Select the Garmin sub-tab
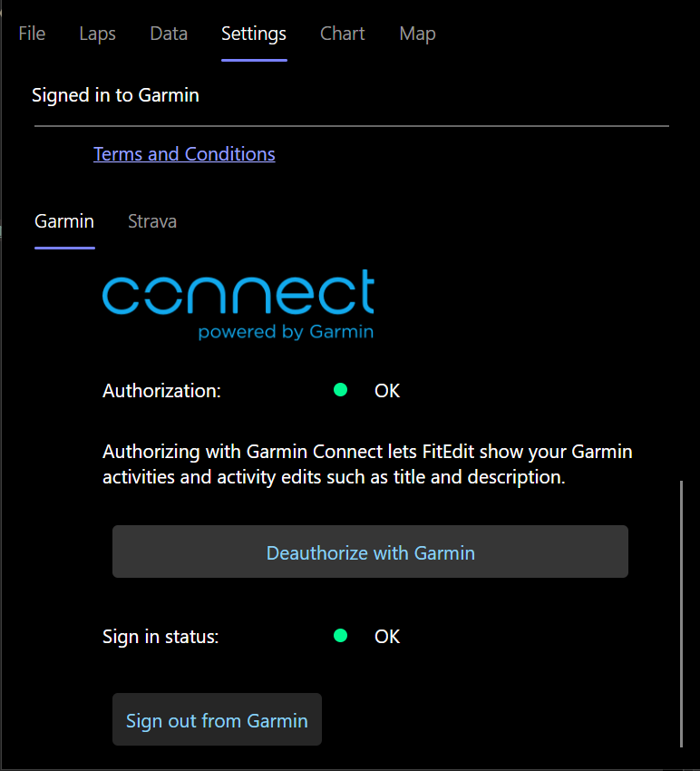This screenshot has width=700, height=771. 64,221
